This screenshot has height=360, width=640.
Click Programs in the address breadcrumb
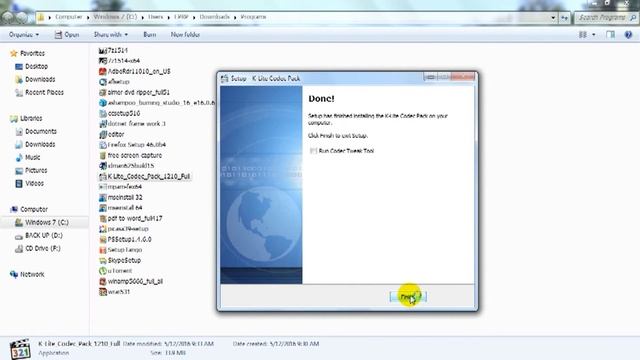coord(253,17)
